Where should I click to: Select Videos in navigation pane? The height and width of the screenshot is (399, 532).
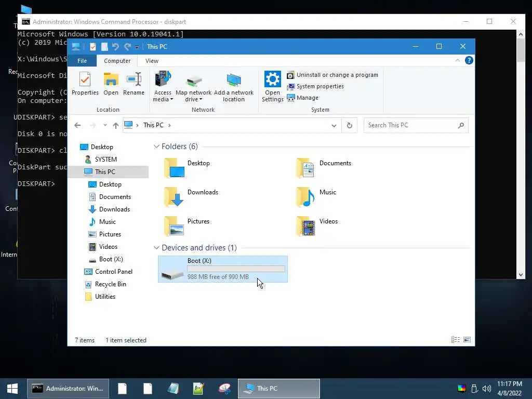click(108, 247)
